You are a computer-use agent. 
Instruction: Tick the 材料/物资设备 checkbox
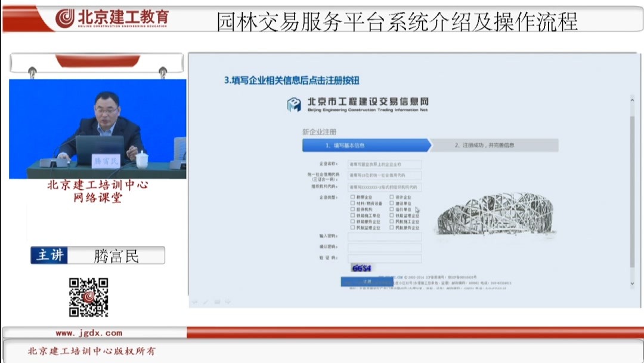(352, 204)
